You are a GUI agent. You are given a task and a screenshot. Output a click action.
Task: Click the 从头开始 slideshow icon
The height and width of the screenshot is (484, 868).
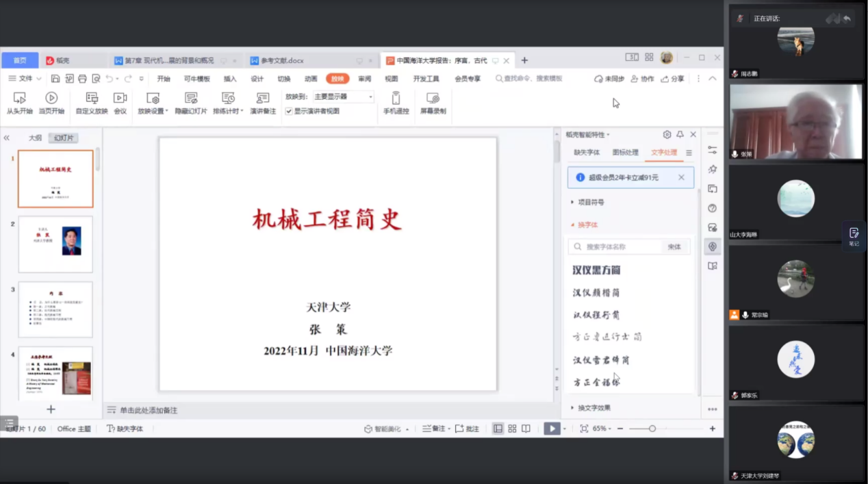pos(19,99)
